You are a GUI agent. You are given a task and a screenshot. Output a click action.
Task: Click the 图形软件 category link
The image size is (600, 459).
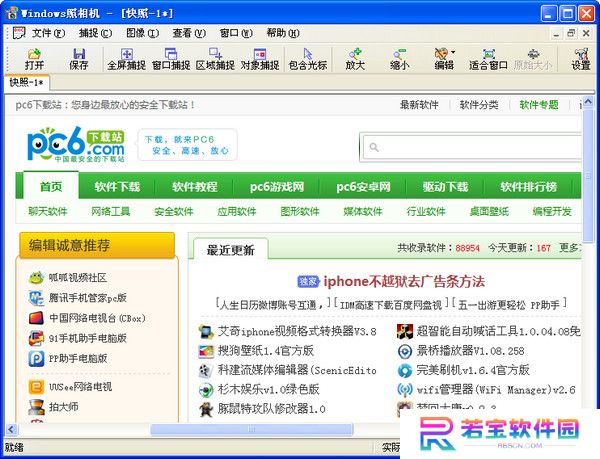click(300, 211)
